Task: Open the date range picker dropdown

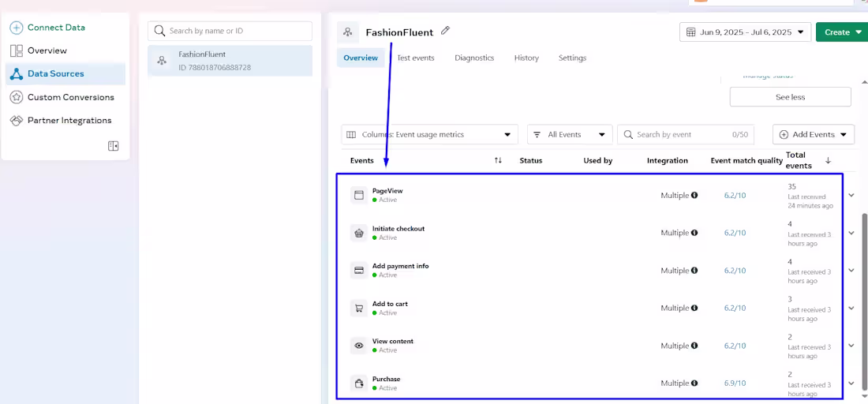Action: 745,32
